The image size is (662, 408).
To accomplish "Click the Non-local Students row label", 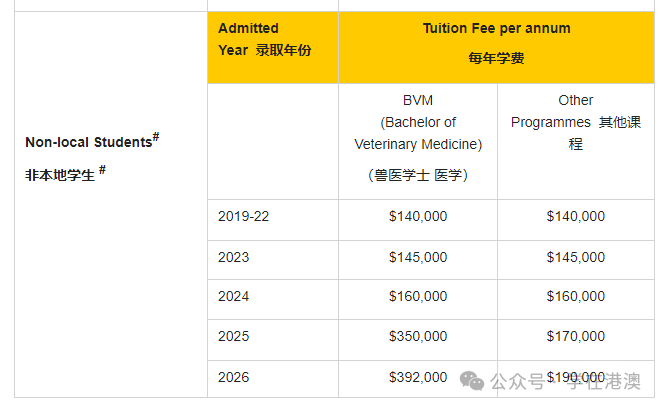I will pos(91,141).
